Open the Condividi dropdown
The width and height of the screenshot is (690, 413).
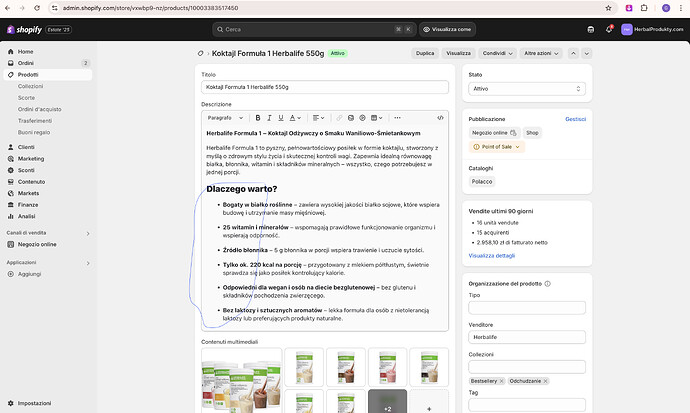click(x=497, y=53)
